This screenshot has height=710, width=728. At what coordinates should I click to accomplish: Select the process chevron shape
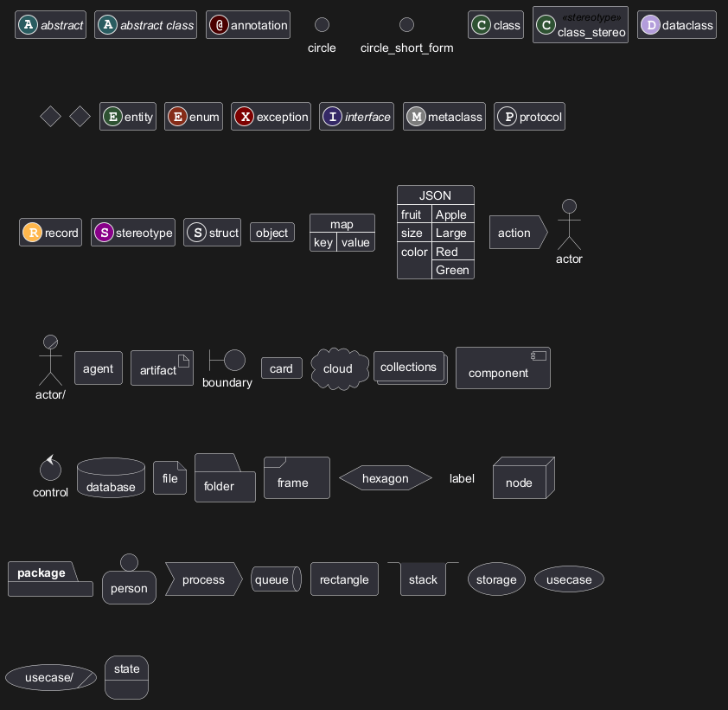pos(205,579)
